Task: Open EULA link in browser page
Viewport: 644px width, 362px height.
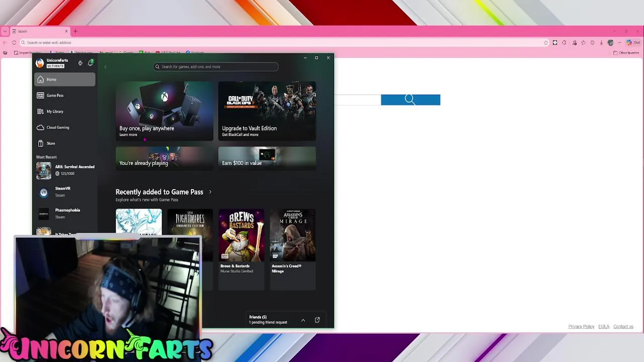Action: tap(604, 327)
